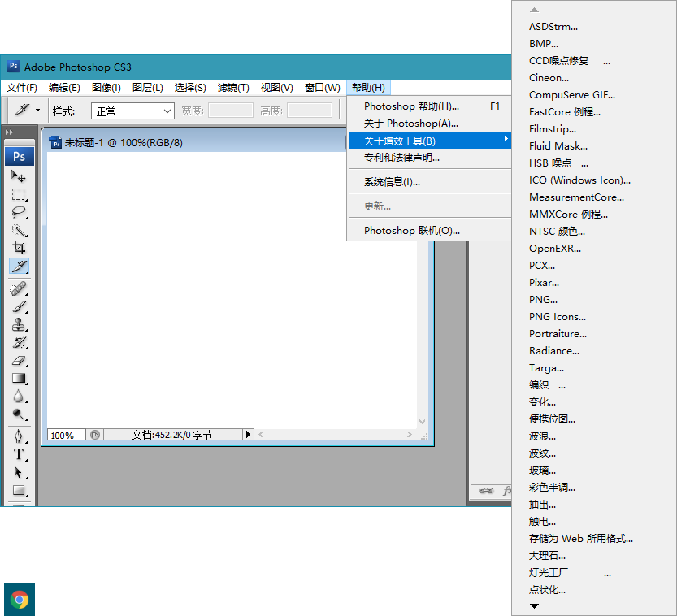This screenshot has width=677, height=616.
Task: Choose 系统信息(I) menu item
Action: 429,182
